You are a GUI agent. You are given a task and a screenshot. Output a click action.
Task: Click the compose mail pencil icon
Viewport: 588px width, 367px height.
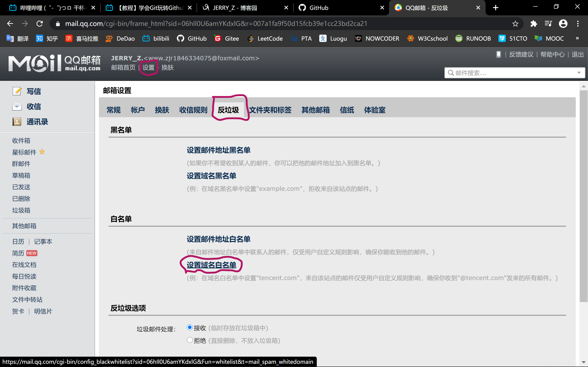tap(17, 91)
